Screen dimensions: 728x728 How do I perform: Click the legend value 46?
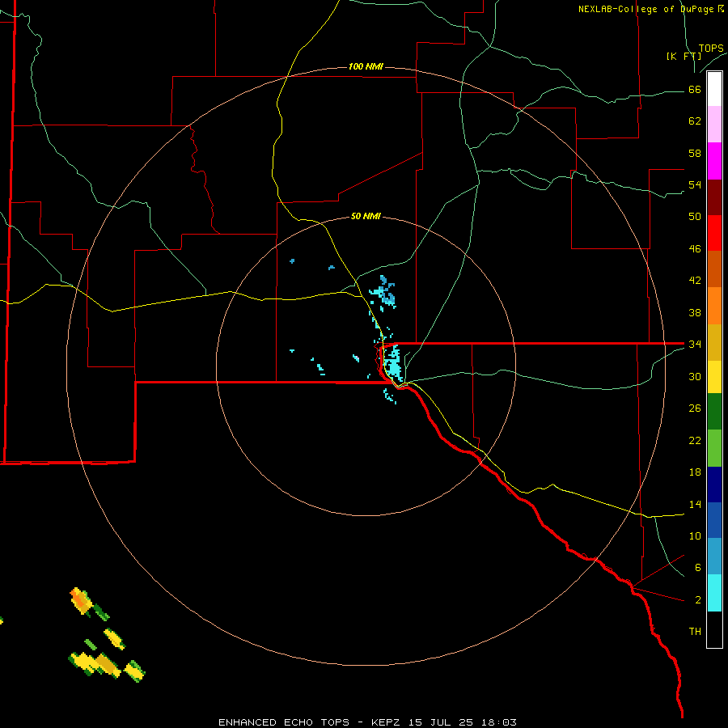(x=695, y=248)
